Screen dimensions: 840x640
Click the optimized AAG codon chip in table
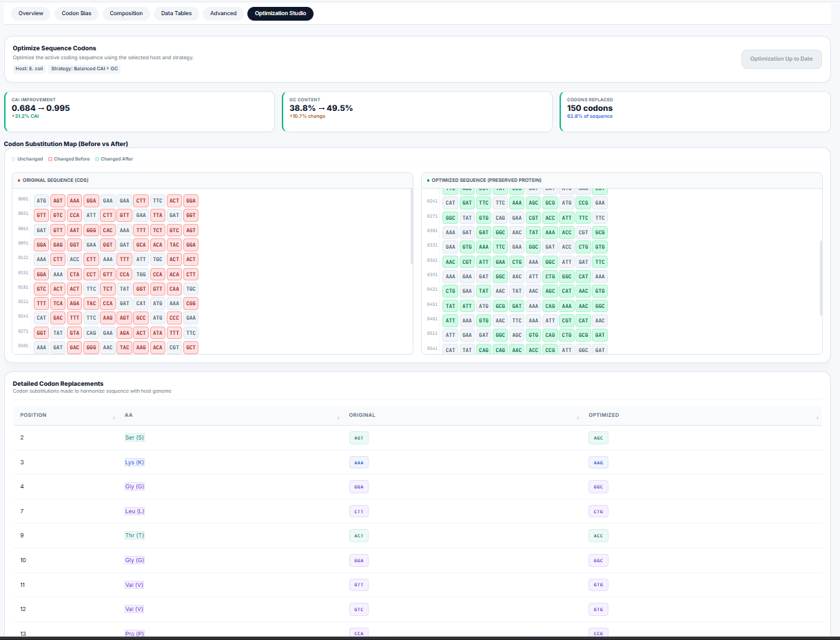598,462
